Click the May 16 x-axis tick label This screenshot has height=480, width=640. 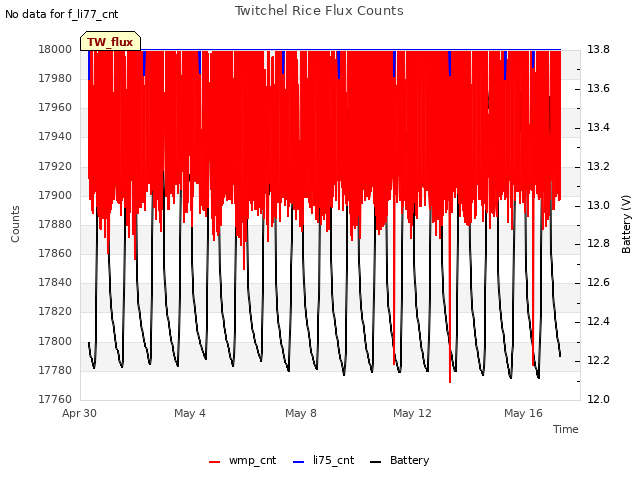(x=523, y=413)
